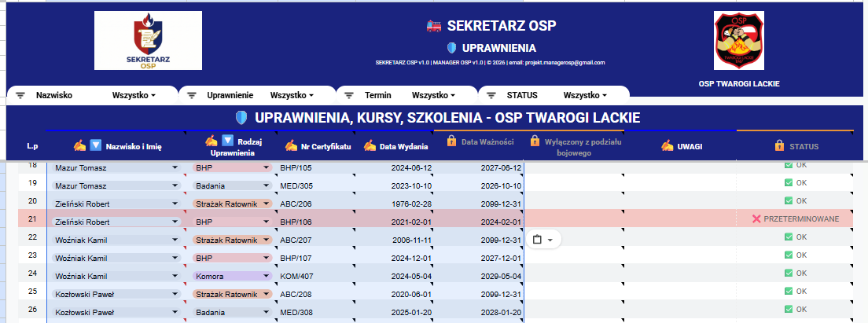868x323 pixels.
Task: Expand the Komora dropdown in row 24
Action: coord(267,276)
